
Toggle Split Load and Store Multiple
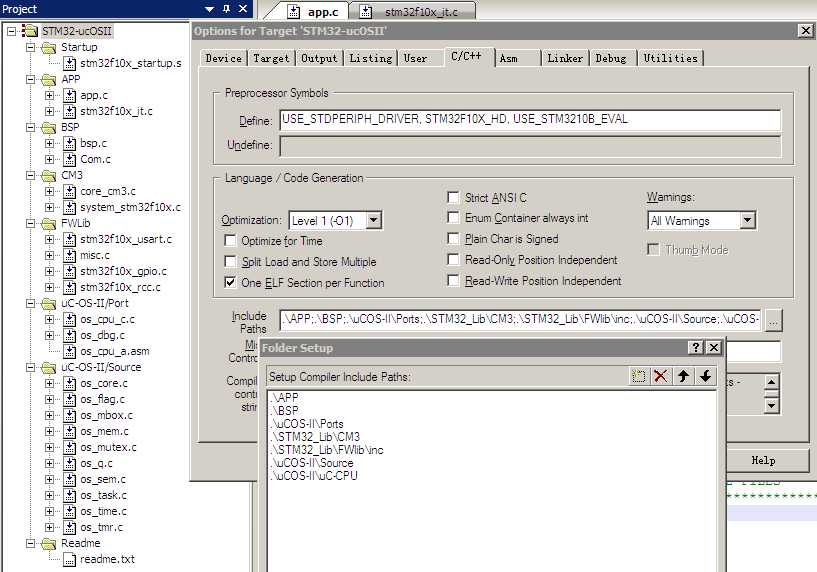point(230,261)
